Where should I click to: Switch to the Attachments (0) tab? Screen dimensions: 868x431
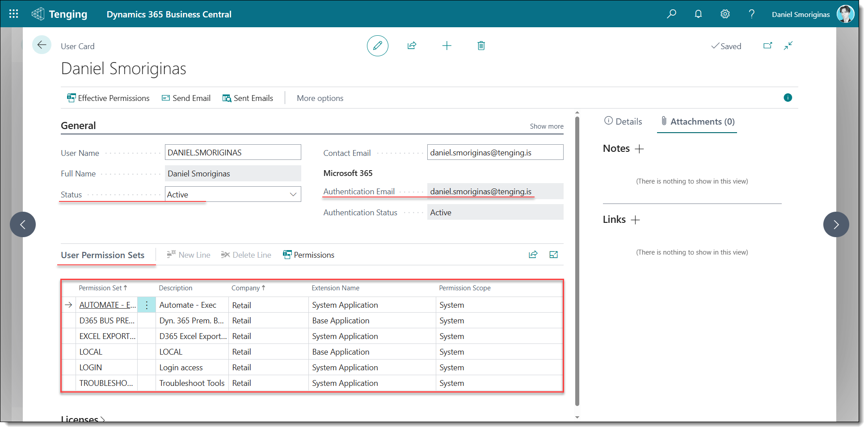698,121
